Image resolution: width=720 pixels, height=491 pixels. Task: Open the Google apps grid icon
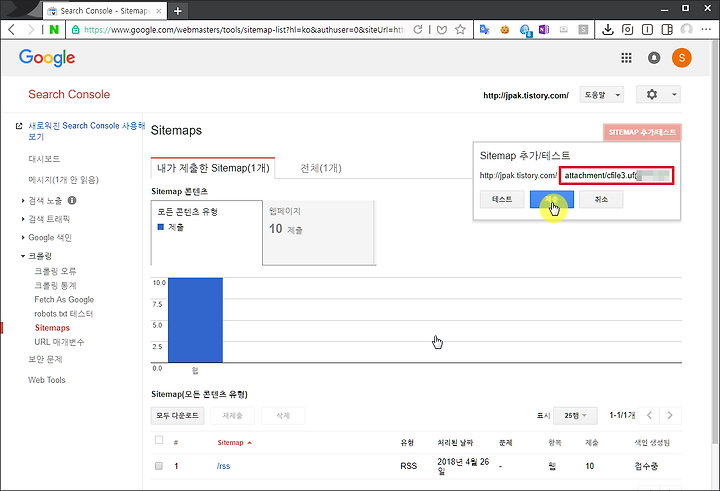pos(626,58)
